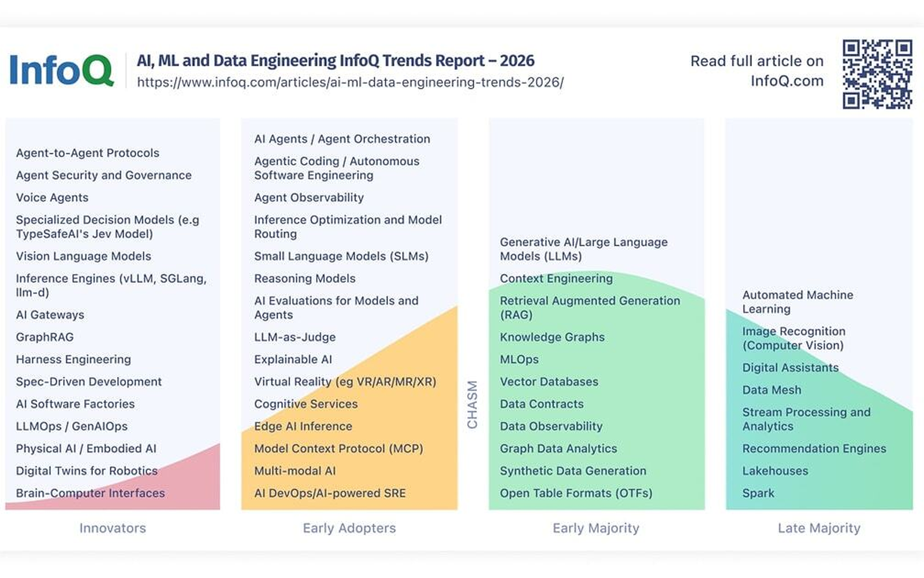Click the InfoQ logo
Viewport: 924px width, 578px height.
[x=61, y=70]
